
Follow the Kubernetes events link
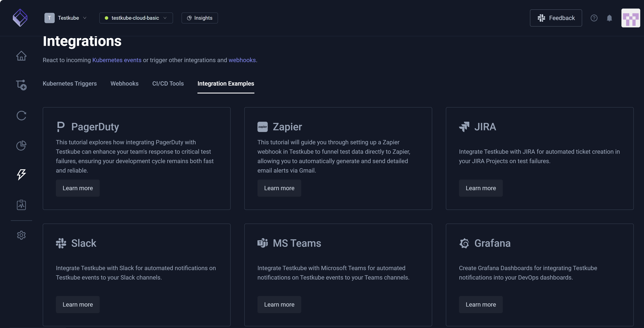[117, 60]
